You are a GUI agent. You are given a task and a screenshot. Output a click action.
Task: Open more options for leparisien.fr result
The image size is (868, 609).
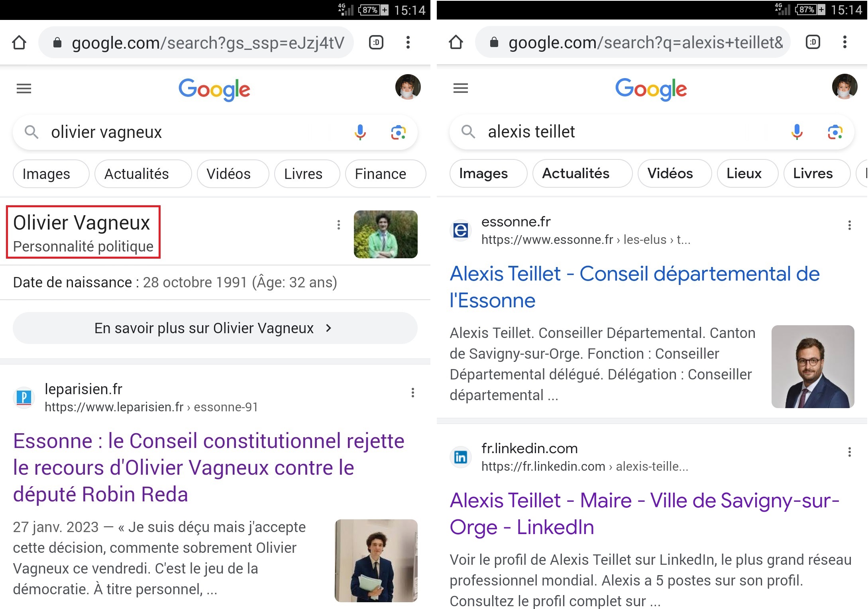coord(412,393)
